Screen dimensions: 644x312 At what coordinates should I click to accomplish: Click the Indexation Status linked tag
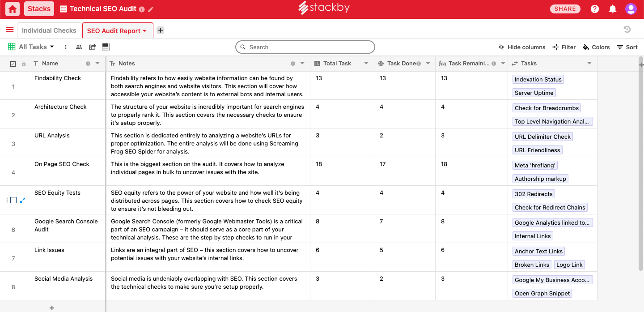pyautogui.click(x=538, y=79)
